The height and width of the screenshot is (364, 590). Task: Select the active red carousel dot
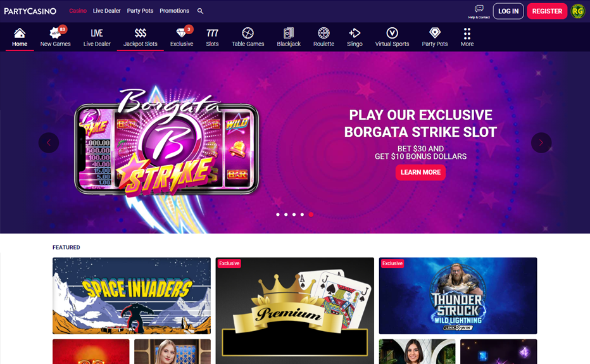pyautogui.click(x=311, y=215)
